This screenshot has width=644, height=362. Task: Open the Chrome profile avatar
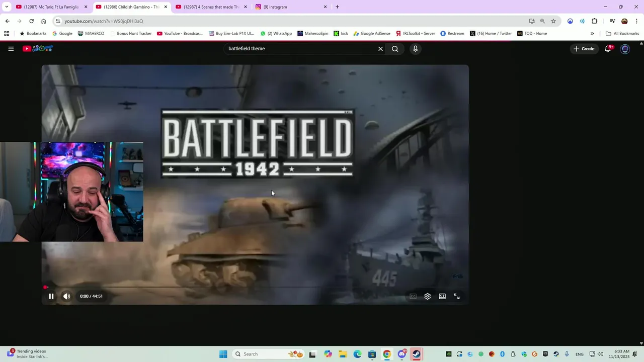[624, 21]
